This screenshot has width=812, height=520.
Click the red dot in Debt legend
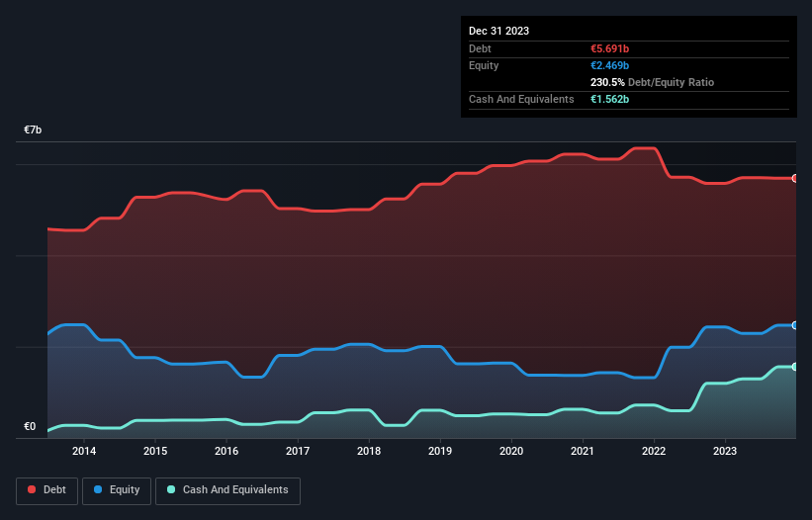point(32,489)
